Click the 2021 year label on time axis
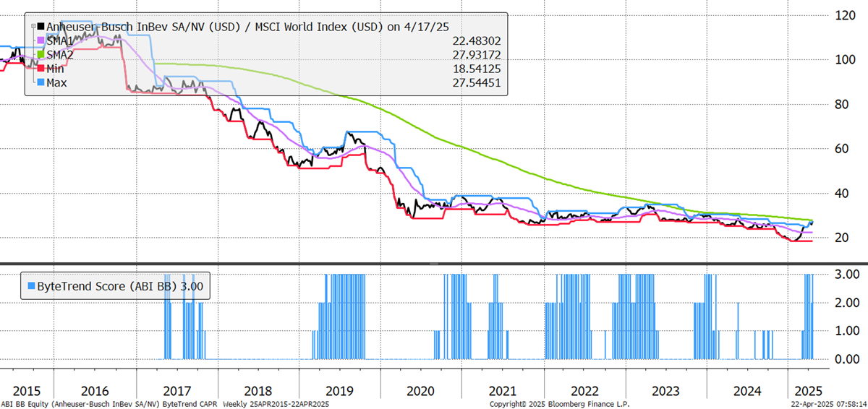This screenshot has height=409, width=868. (x=502, y=391)
